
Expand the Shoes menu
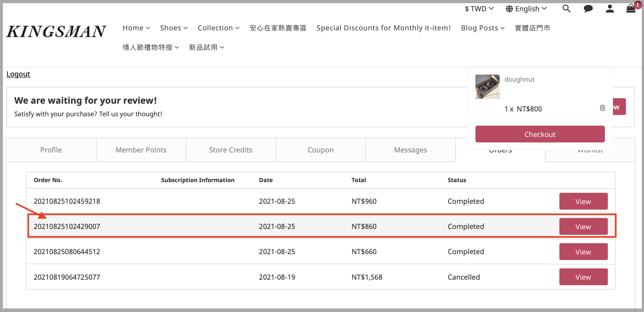[174, 28]
